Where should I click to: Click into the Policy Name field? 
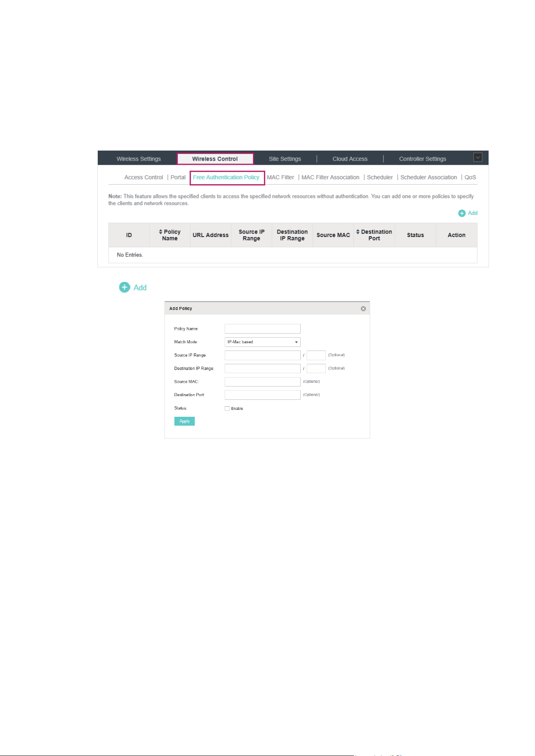point(262,329)
